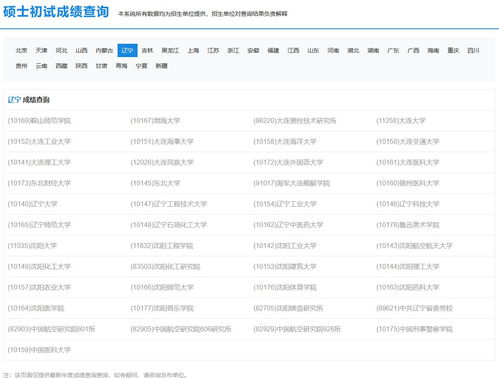The image size is (499, 378).
Task: Open the (10142)沈阳工业大学 link
Action: click(x=285, y=246)
